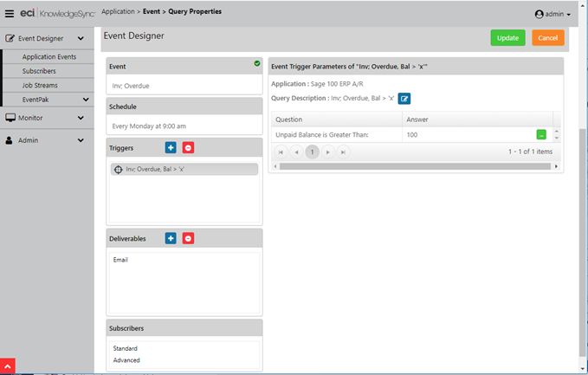Click the grid scroll right arrow
Image resolution: width=588 pixels, height=375 pixels.
click(556, 166)
